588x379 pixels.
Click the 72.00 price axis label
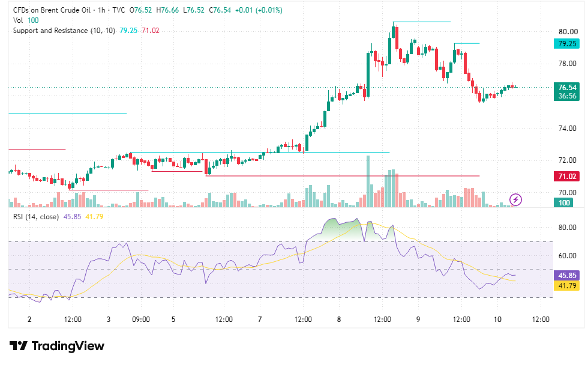point(568,160)
